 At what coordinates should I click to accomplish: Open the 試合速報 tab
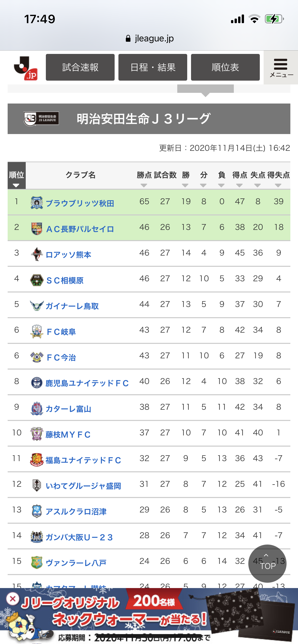click(80, 67)
